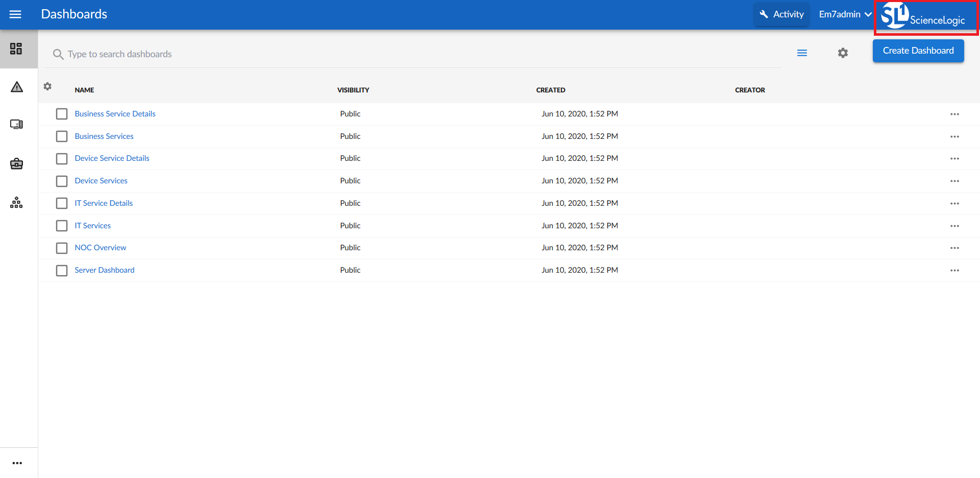
Task: Open the hierarchy sidebar icon
Action: click(x=16, y=203)
